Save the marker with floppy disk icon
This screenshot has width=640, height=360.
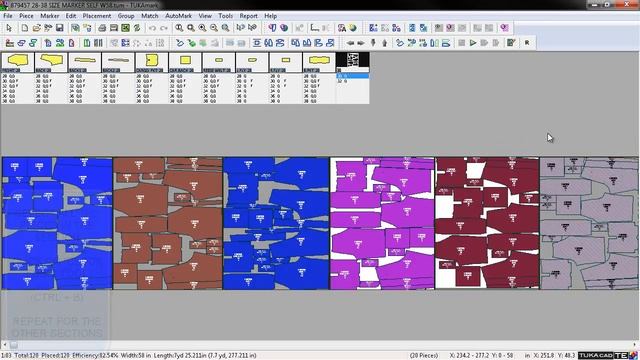click(x=60, y=28)
